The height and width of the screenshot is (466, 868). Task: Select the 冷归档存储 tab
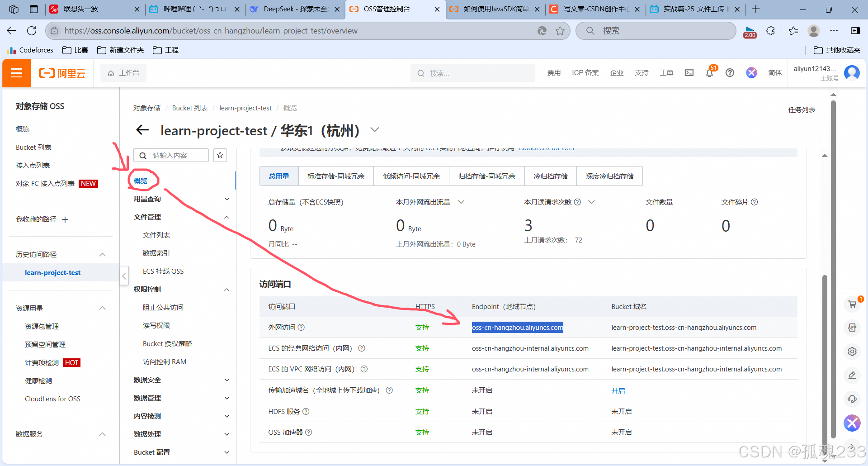(x=551, y=176)
